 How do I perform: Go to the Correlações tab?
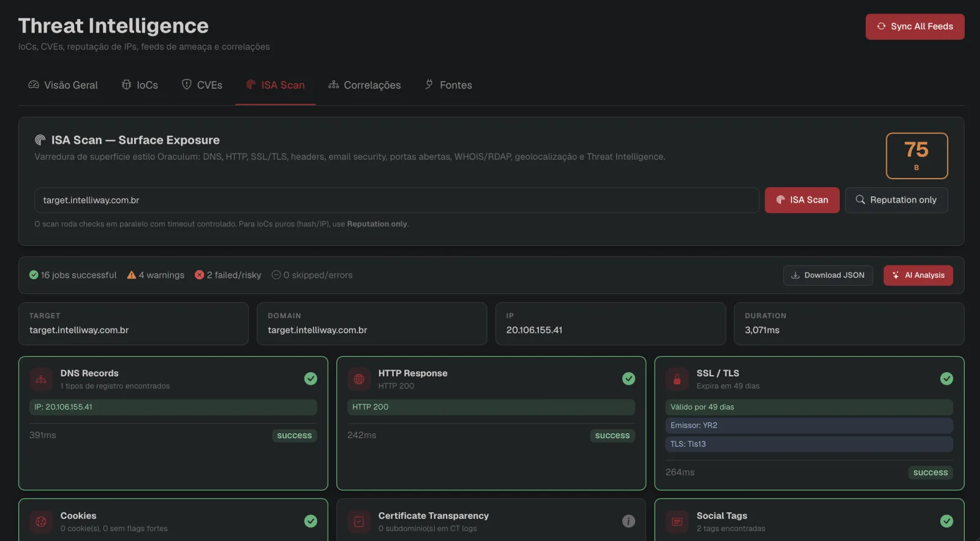(364, 85)
